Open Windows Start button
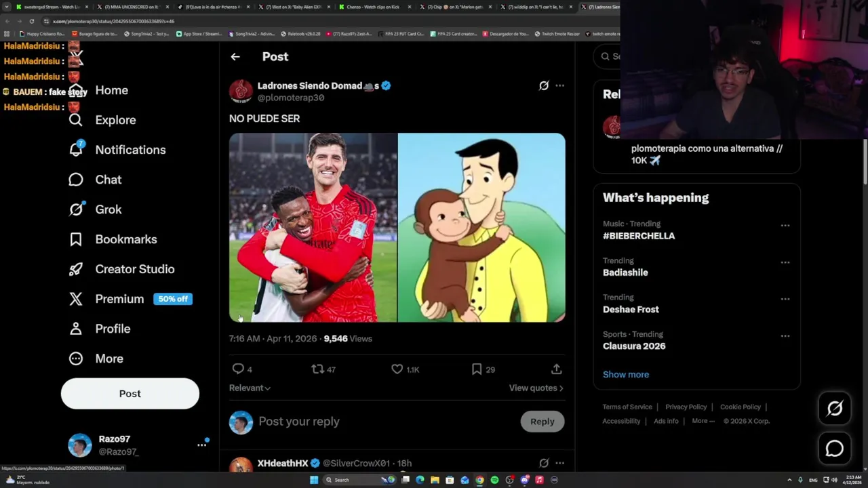Screen dimensions: 868x488 (313, 480)
